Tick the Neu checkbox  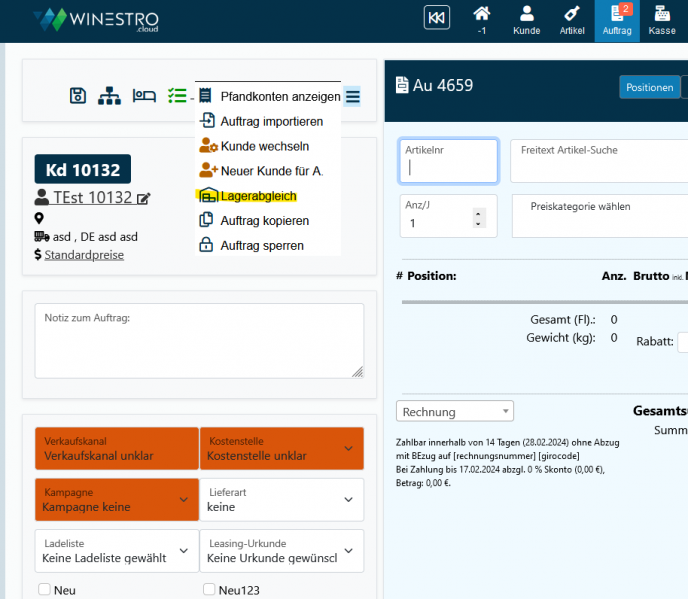[44, 590]
